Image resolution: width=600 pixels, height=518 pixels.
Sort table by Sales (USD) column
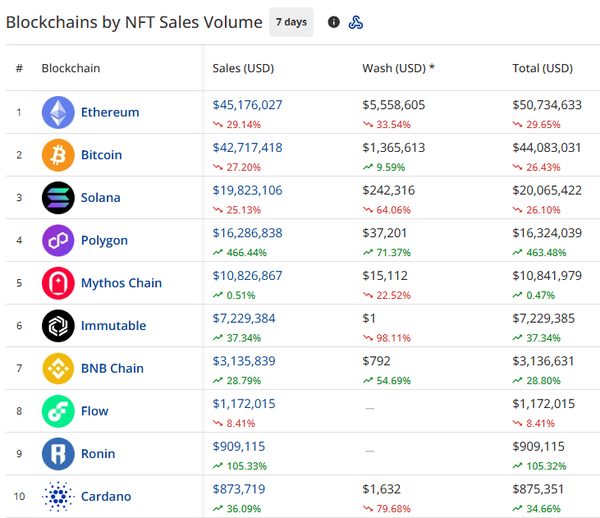243,68
